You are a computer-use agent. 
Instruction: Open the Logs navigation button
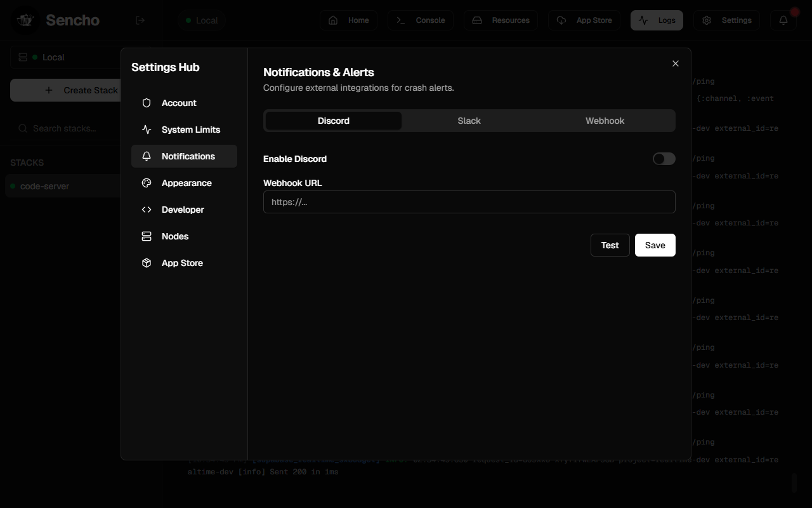657,20
